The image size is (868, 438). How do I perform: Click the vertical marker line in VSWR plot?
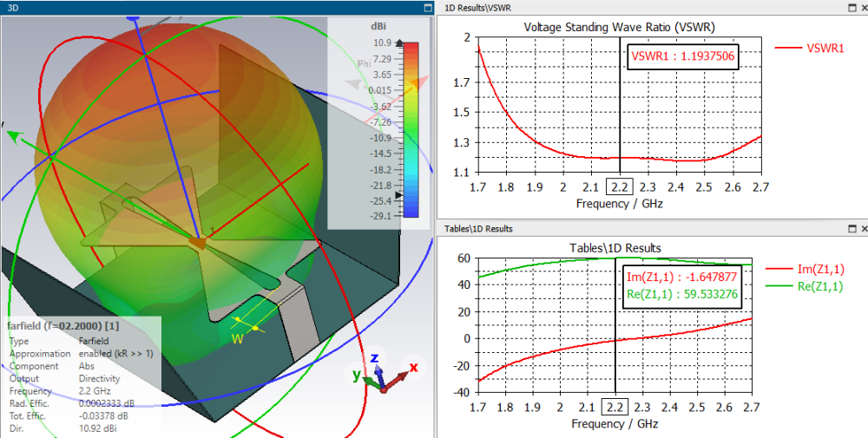[x=620, y=105]
